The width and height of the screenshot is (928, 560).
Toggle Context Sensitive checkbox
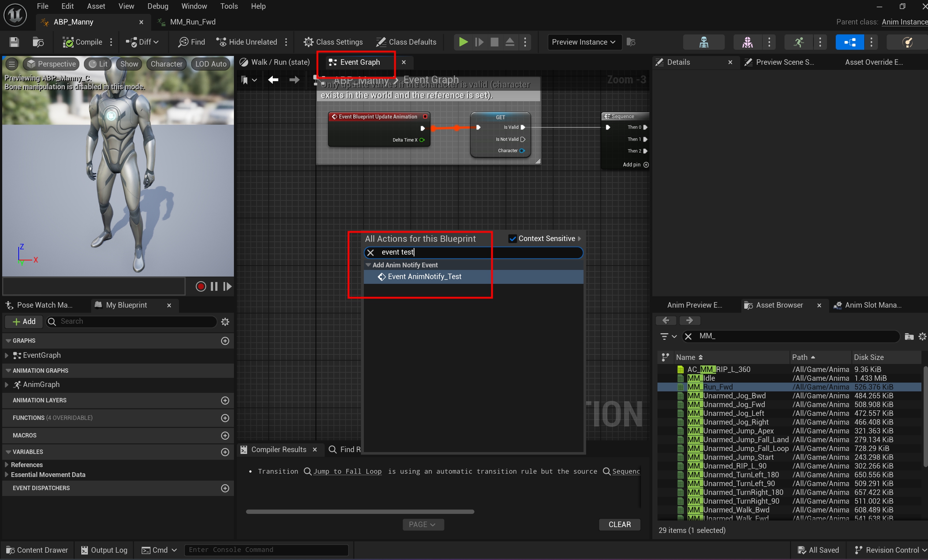coord(512,238)
